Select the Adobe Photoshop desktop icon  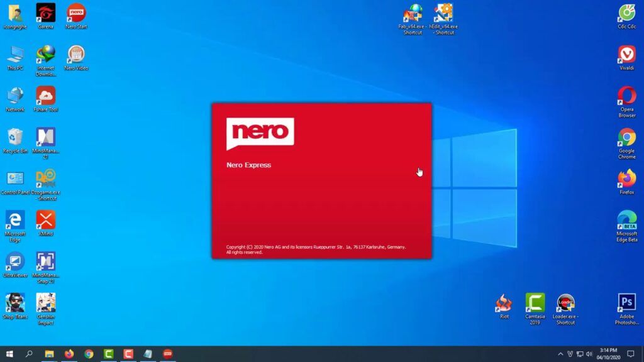[x=627, y=309]
